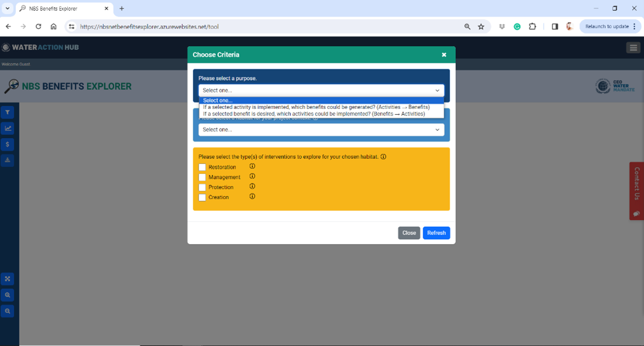Tick the Creation checkbox
The width and height of the screenshot is (644, 346).
tap(202, 197)
